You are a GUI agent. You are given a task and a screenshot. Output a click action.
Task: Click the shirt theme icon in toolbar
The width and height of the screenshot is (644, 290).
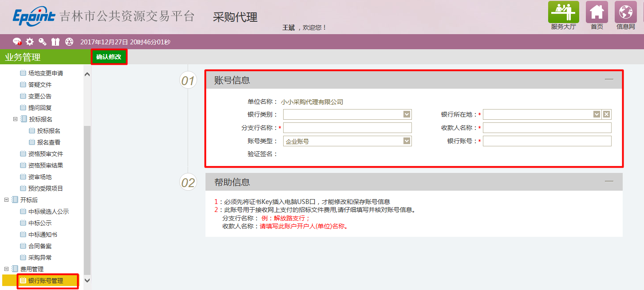click(55, 42)
